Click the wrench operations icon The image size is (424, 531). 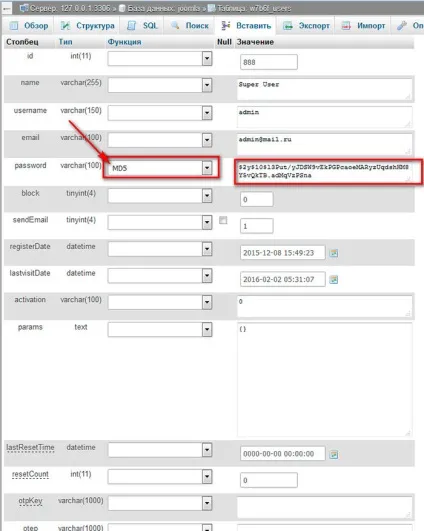coord(402,25)
